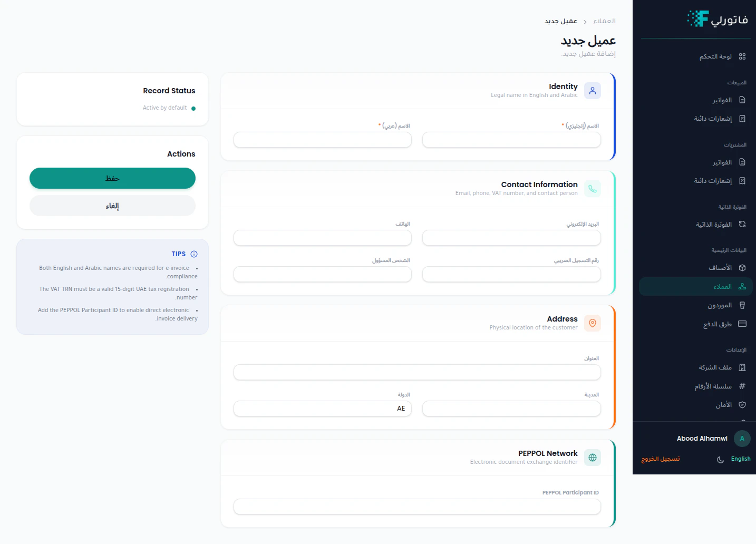Focus المدينة city field
The width and height of the screenshot is (756, 544).
pyautogui.click(x=511, y=409)
